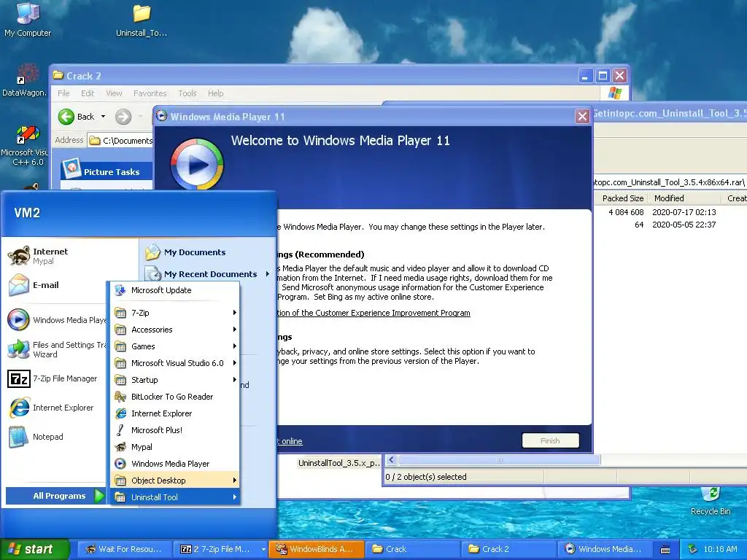Click Finish in Media Player setup
The height and width of the screenshot is (560, 747).
pyautogui.click(x=550, y=440)
